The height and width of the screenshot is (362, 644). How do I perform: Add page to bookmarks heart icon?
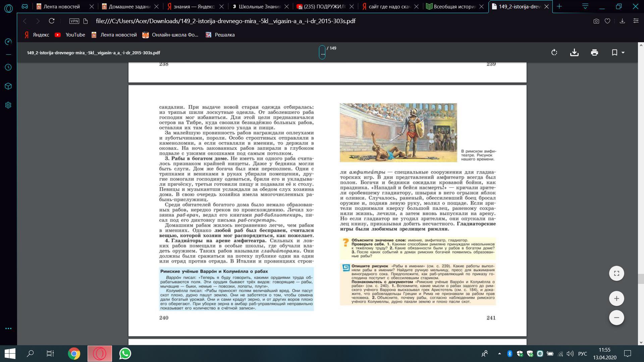[607, 21]
